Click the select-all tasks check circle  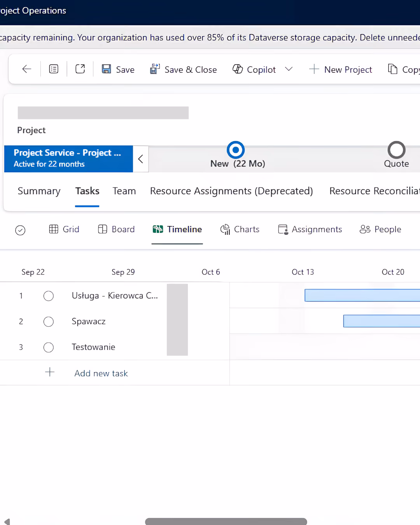[20, 230]
